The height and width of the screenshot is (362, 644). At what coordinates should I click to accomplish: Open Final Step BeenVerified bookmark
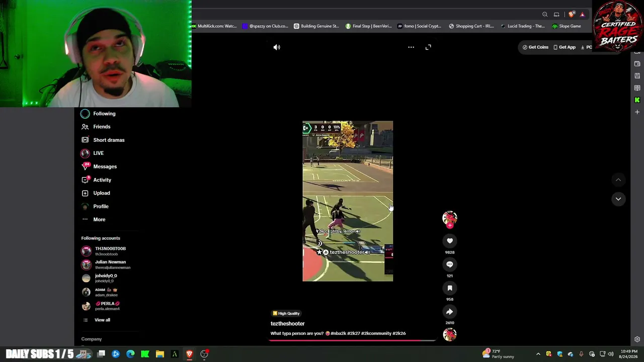pos(368,26)
